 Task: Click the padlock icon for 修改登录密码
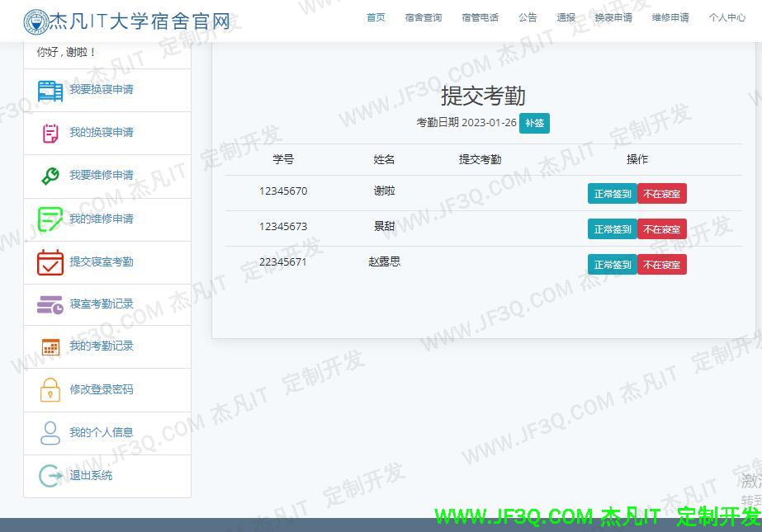click(50, 389)
